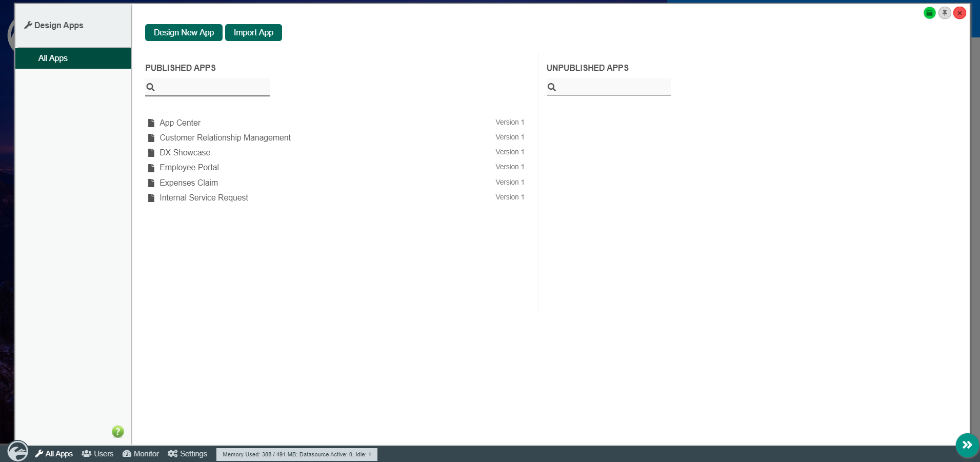
Task: Open Customer Relationship Management app
Action: pos(225,137)
